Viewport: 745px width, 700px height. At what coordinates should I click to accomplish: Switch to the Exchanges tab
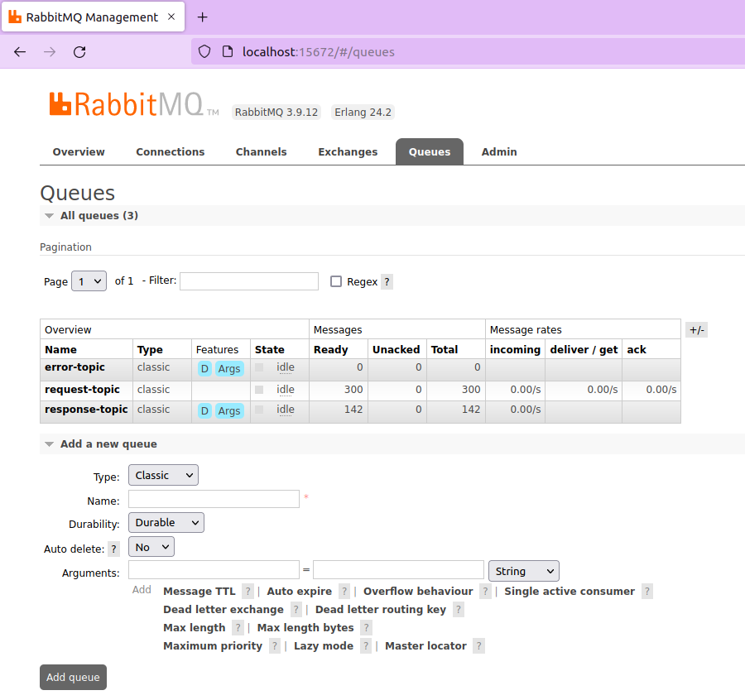(x=348, y=152)
